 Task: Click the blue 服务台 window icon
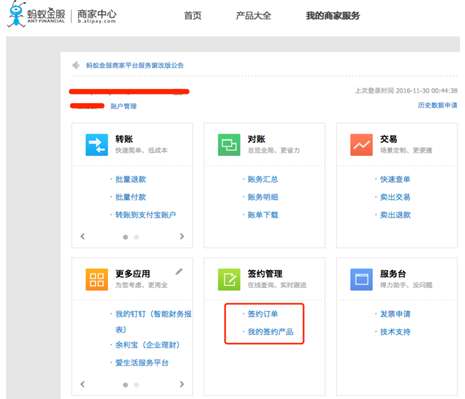point(361,279)
